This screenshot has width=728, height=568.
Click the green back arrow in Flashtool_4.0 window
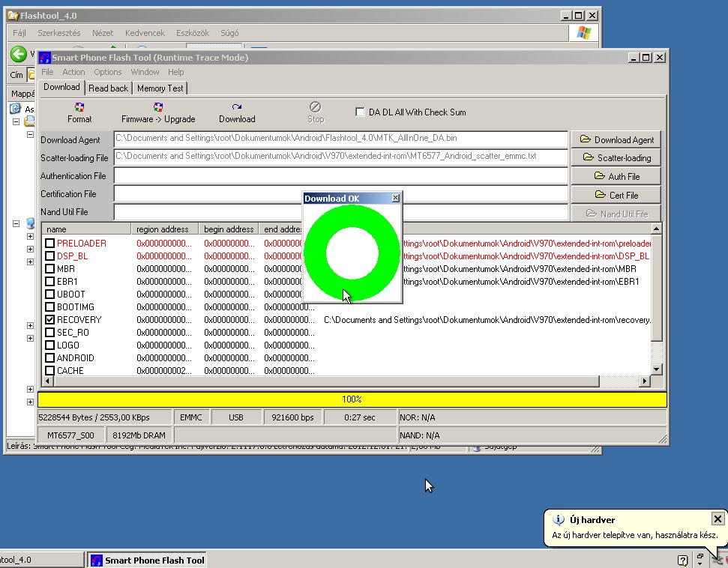click(19, 54)
